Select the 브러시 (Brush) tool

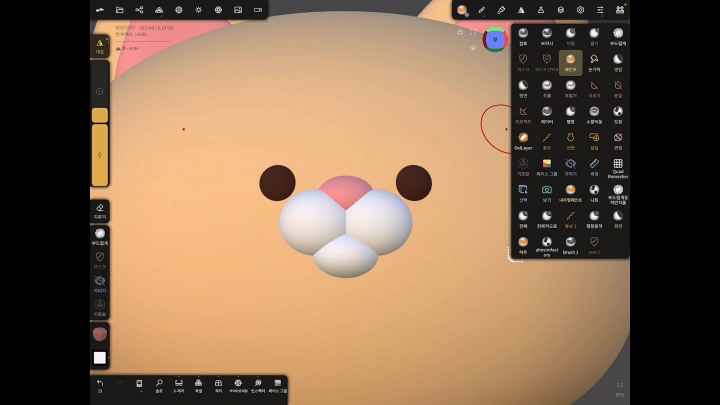coord(547,36)
